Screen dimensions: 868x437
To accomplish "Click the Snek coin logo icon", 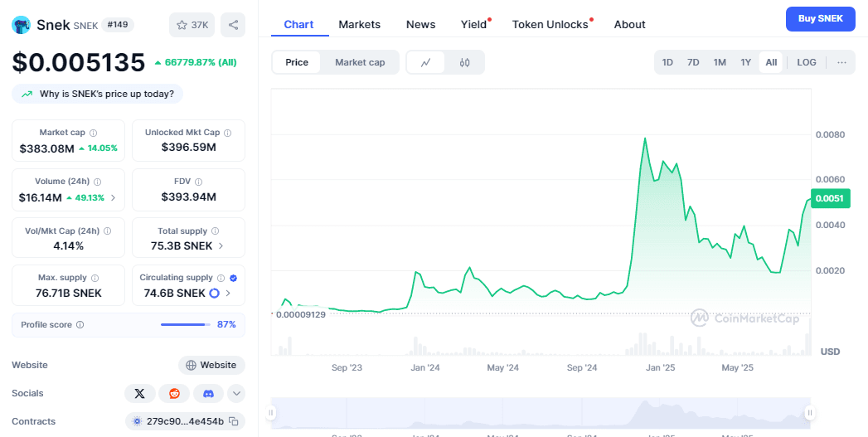I will (x=21, y=25).
